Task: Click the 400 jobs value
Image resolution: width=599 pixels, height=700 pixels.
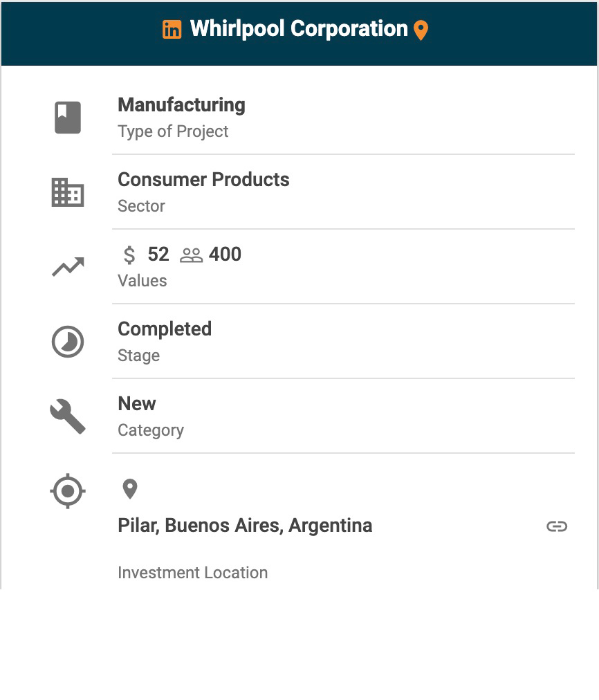Action: [225, 255]
